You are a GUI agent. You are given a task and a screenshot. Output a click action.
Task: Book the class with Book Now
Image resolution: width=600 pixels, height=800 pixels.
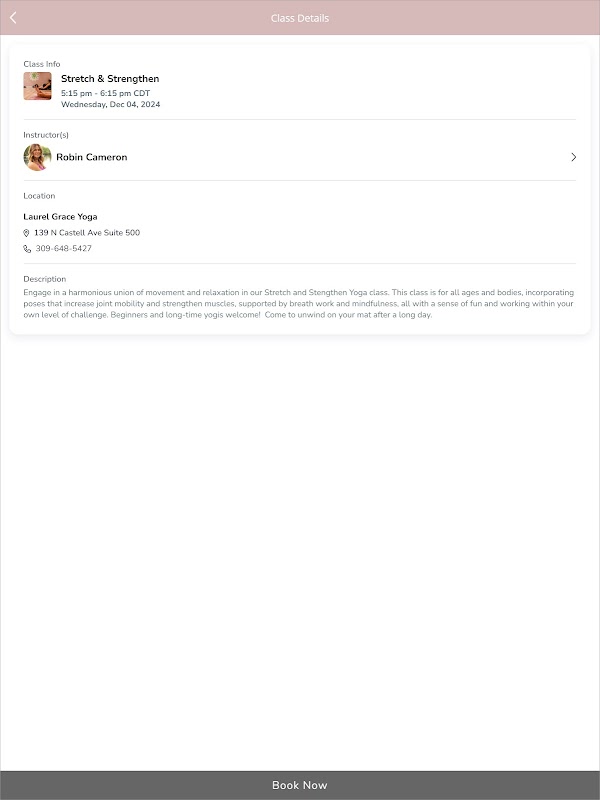click(300, 785)
